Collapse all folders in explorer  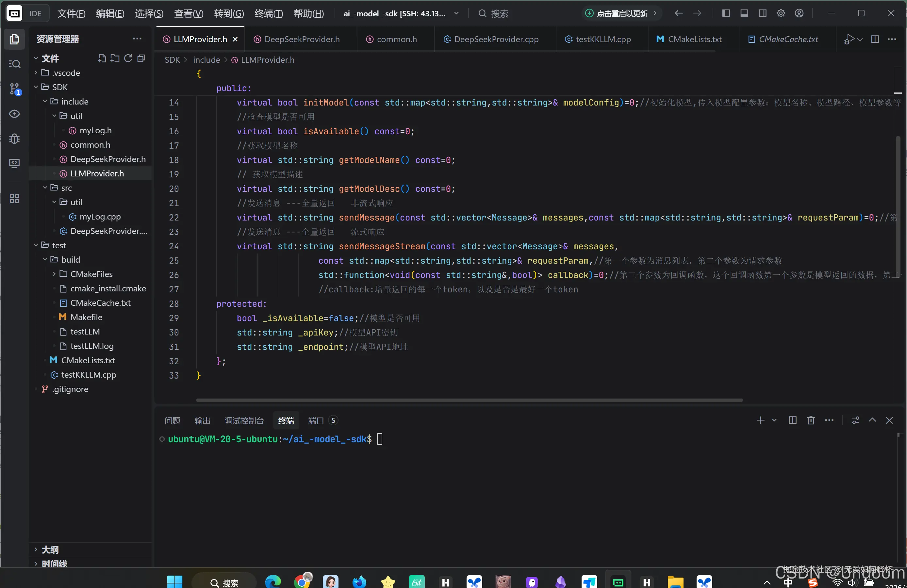tap(141, 58)
